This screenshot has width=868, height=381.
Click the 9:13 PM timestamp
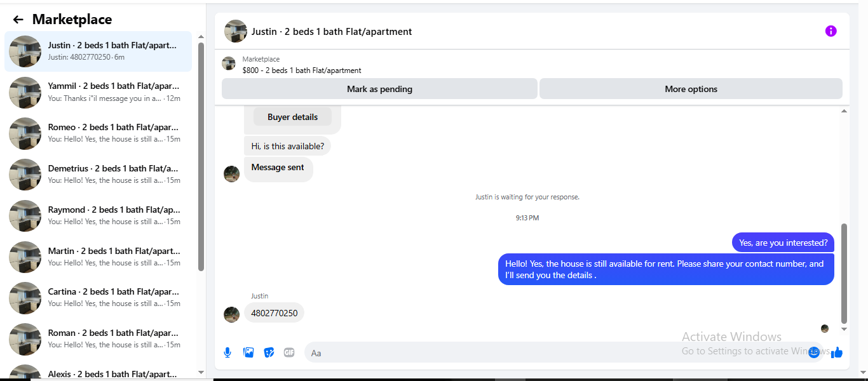[x=527, y=218]
